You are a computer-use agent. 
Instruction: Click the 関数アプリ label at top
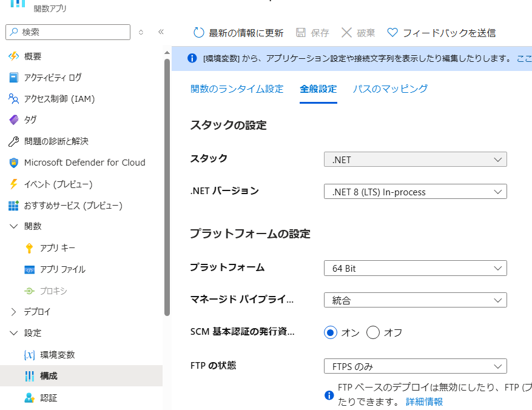(x=50, y=8)
